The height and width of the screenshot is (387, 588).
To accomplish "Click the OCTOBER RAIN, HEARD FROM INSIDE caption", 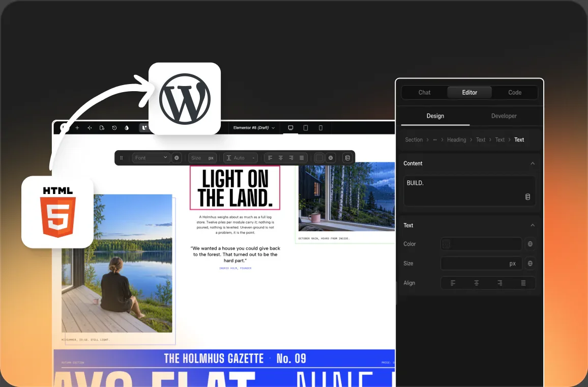I will (324, 238).
